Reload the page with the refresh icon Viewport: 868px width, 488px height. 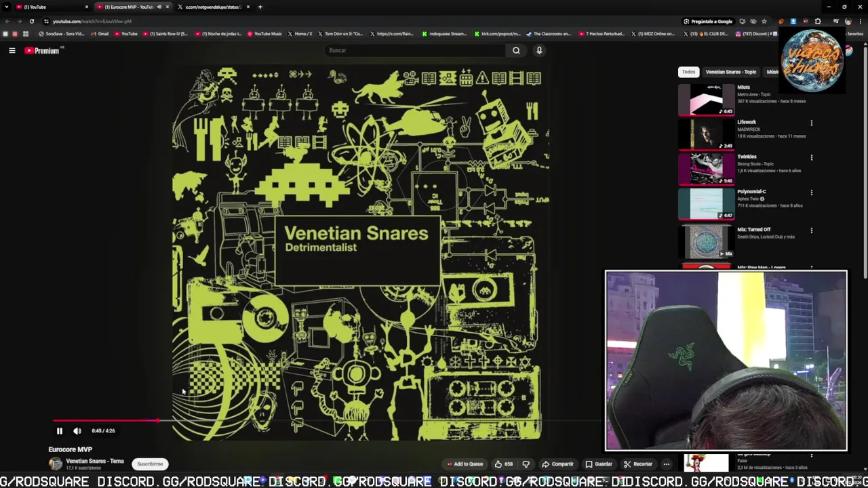(31, 21)
